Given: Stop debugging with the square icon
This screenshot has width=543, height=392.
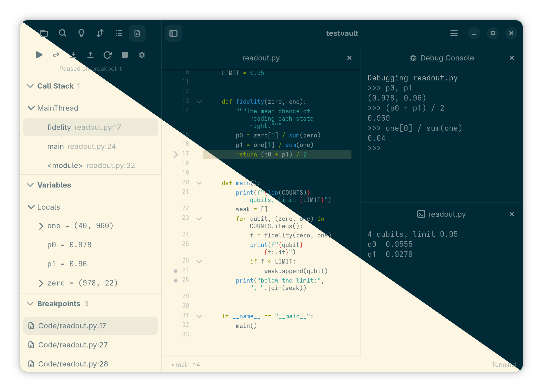Looking at the screenshot, I should click(125, 55).
